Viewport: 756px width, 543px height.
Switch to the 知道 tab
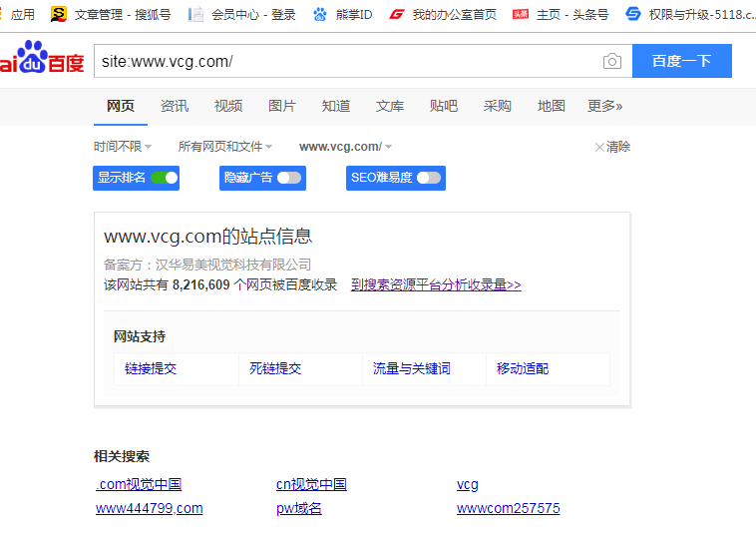point(336,106)
